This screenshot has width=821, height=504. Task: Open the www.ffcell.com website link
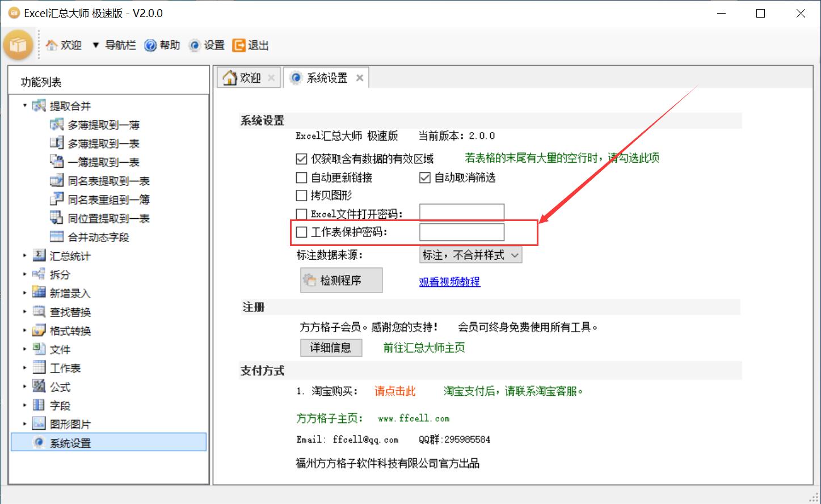click(414, 418)
